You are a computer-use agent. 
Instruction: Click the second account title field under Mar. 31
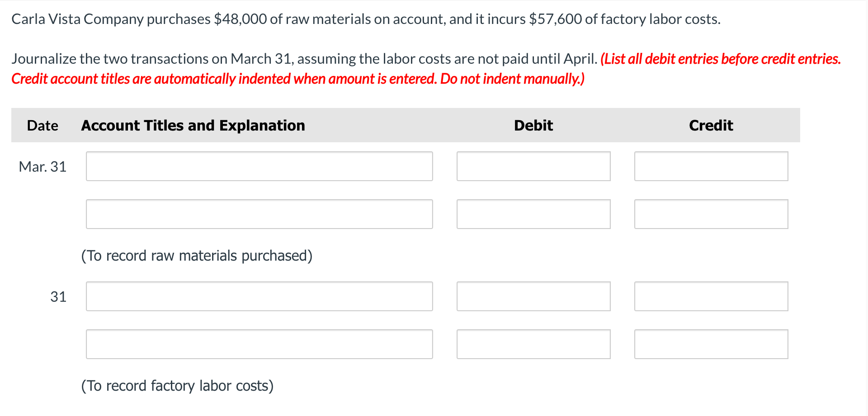(x=259, y=214)
